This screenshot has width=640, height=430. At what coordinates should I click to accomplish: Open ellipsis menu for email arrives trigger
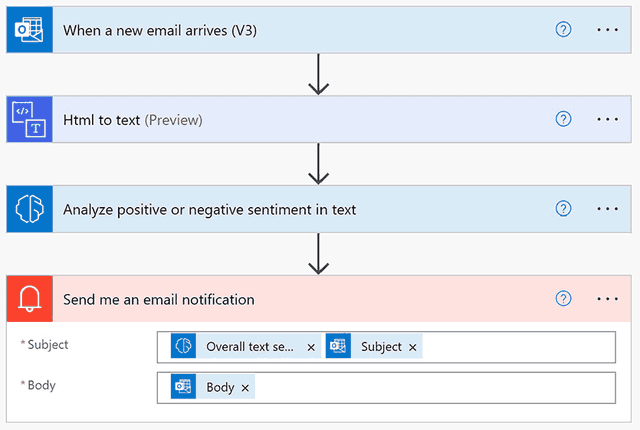click(608, 29)
